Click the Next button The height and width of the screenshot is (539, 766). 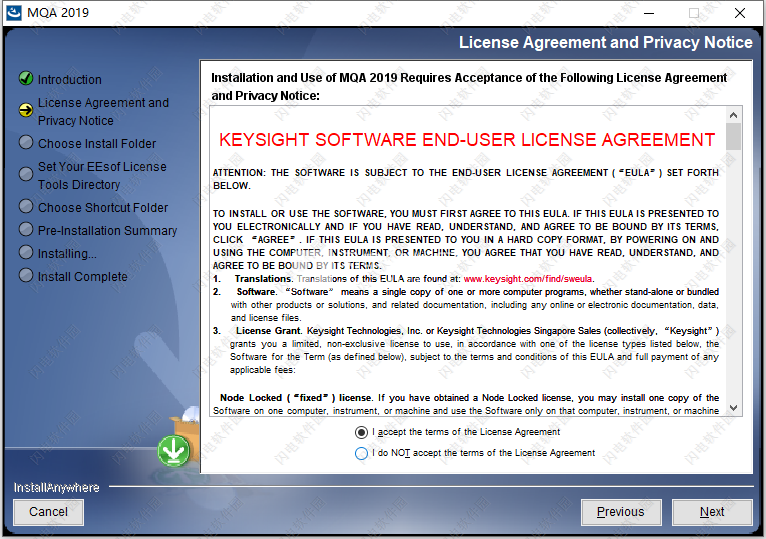[712, 512]
